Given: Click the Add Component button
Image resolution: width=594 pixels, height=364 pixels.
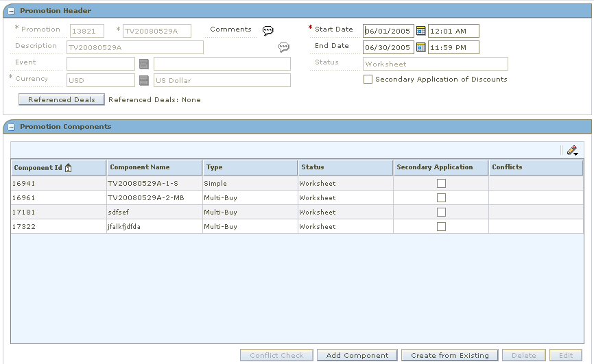Looking at the screenshot, I should click(357, 355).
